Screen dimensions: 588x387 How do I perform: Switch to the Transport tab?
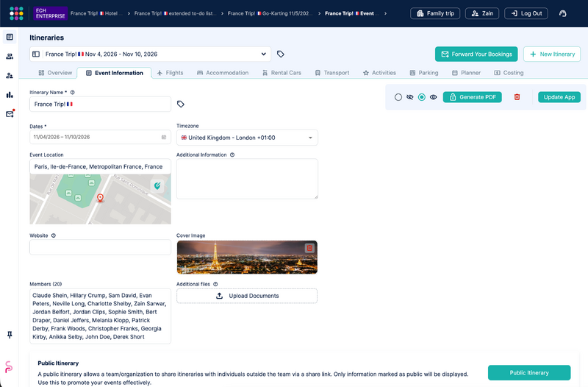[x=332, y=73]
